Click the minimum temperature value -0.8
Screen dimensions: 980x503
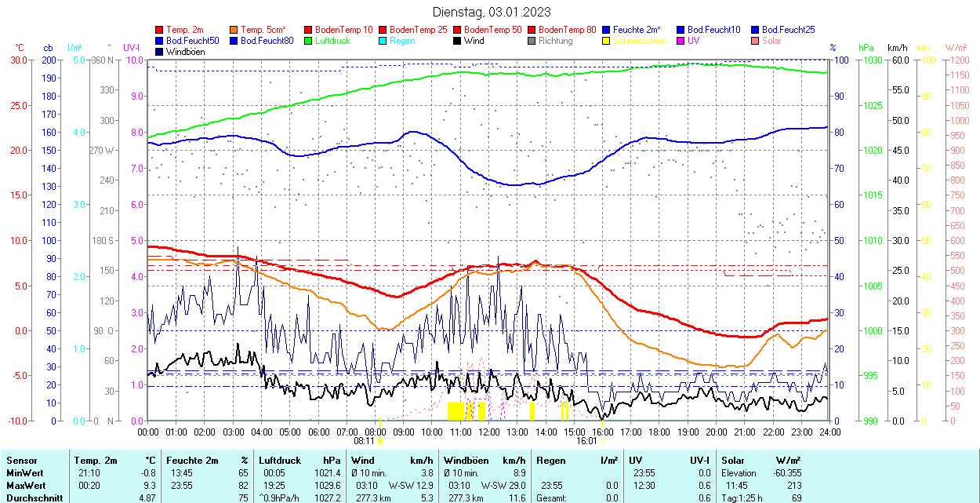click(x=149, y=473)
